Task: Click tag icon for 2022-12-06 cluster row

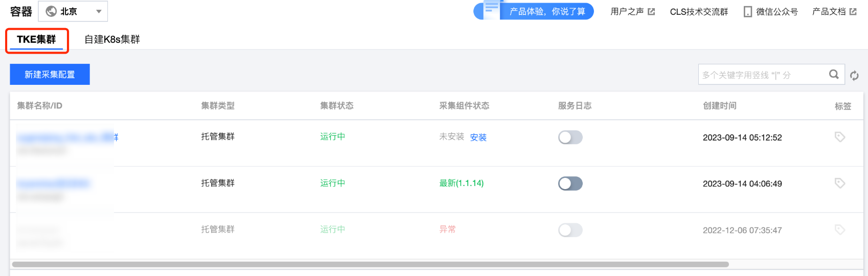Action: 839,230
